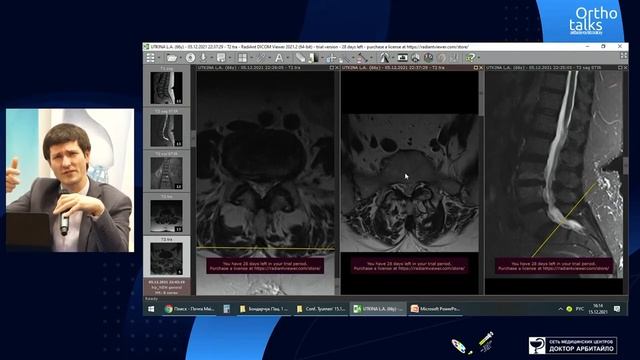
Task: Maximize the middle T2 tra viewer panel
Action: tap(476, 67)
